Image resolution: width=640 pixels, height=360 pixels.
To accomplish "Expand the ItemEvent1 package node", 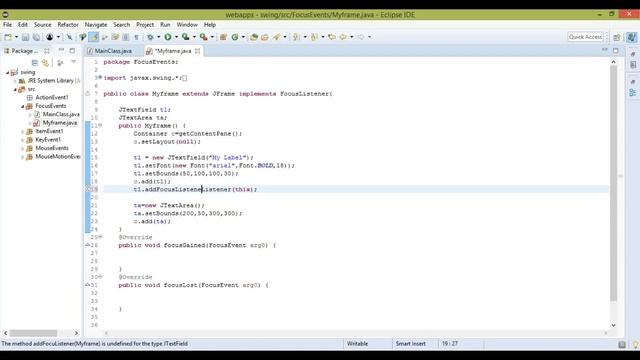I will coord(22,131).
